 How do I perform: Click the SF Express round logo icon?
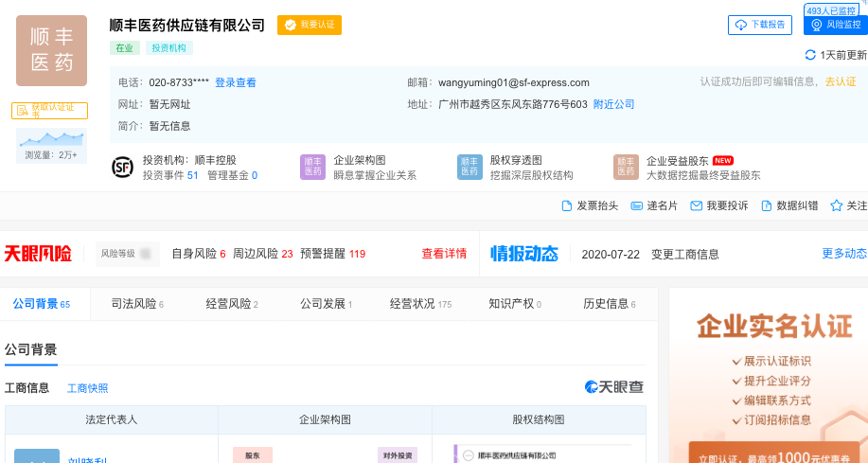coord(122,167)
